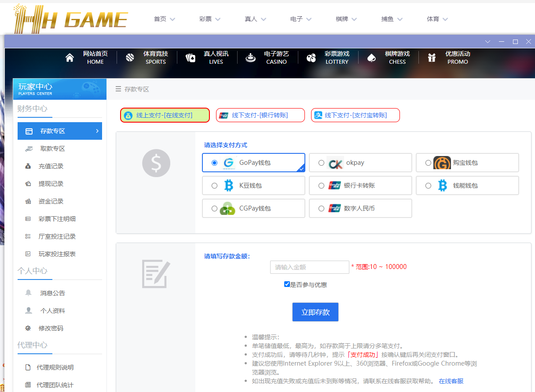Click the lottery balls icon for 彩票游戏
The width and height of the screenshot is (535, 392).
311,58
